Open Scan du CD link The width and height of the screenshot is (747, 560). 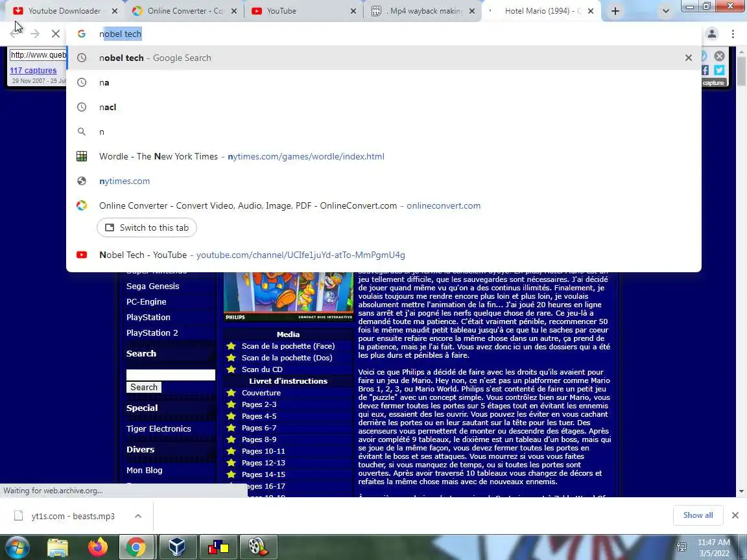tap(262, 369)
